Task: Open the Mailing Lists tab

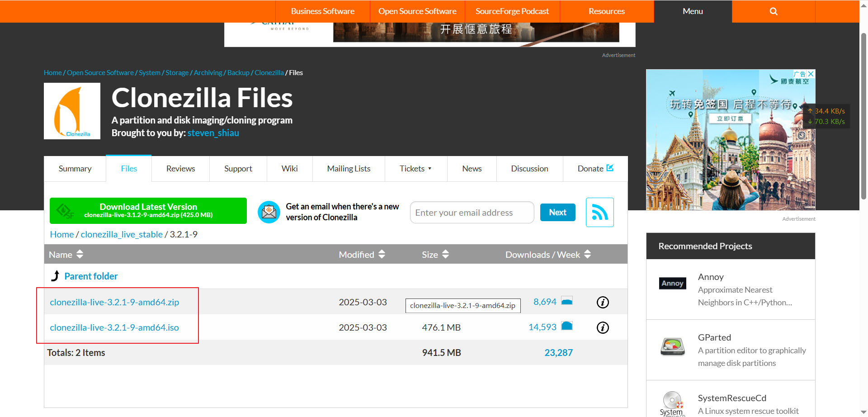Action: click(x=349, y=169)
